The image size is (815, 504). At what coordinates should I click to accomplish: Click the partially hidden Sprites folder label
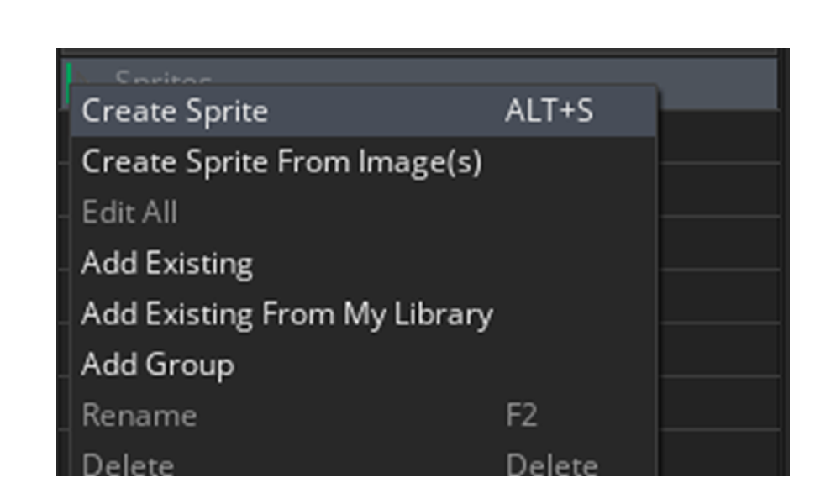pos(163,79)
